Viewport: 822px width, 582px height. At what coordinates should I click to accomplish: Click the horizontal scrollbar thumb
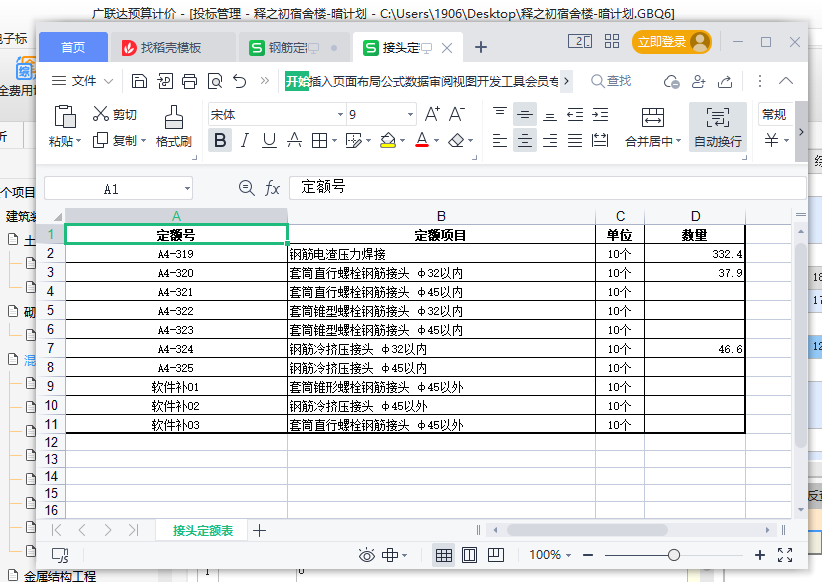587,530
